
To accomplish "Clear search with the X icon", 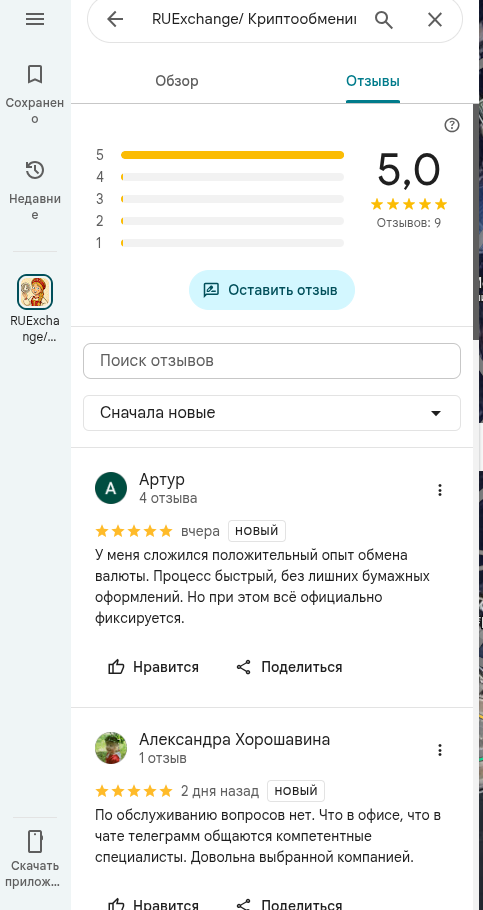I will pos(435,20).
